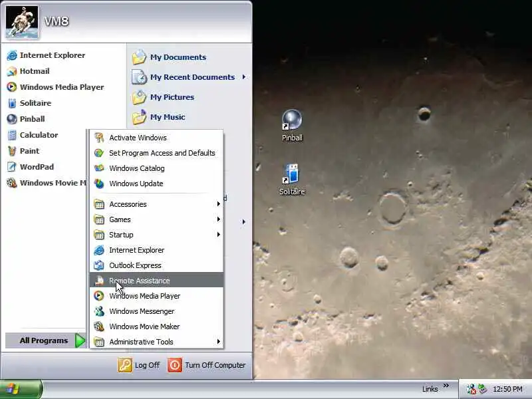Choose Windows Update text entry

136,184
